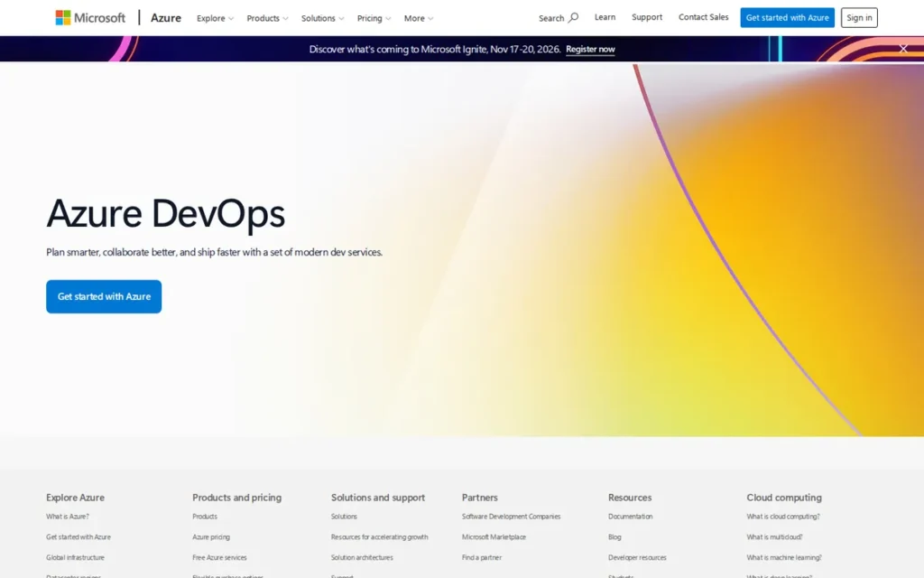
Task: Click the Partners footer heading
Action: click(x=480, y=498)
